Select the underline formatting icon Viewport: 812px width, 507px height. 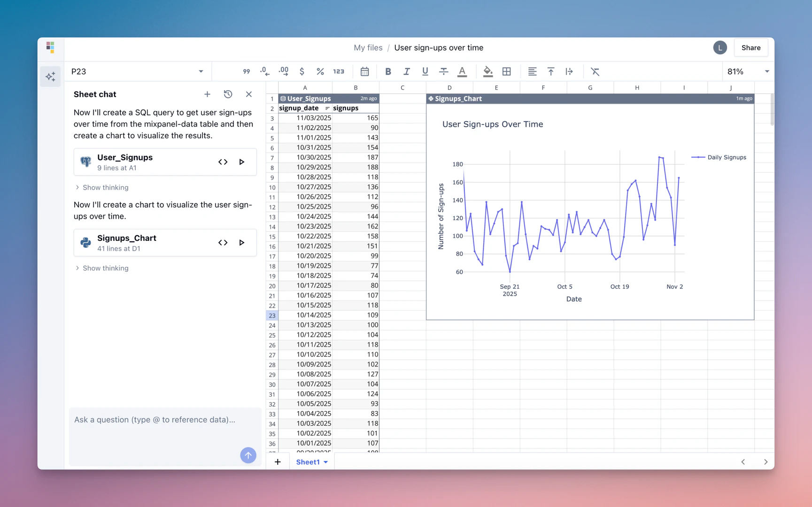point(425,71)
